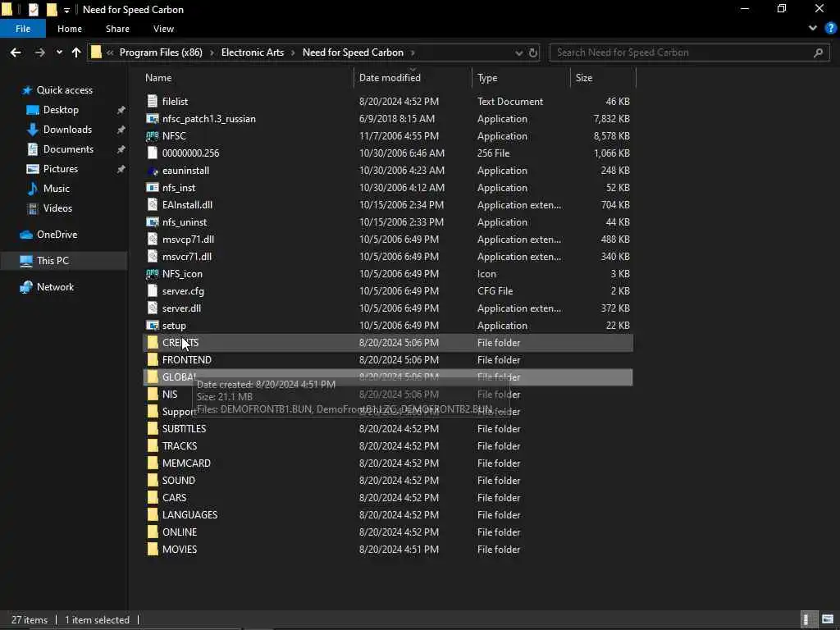Select the SOUND folder name

[x=178, y=481]
